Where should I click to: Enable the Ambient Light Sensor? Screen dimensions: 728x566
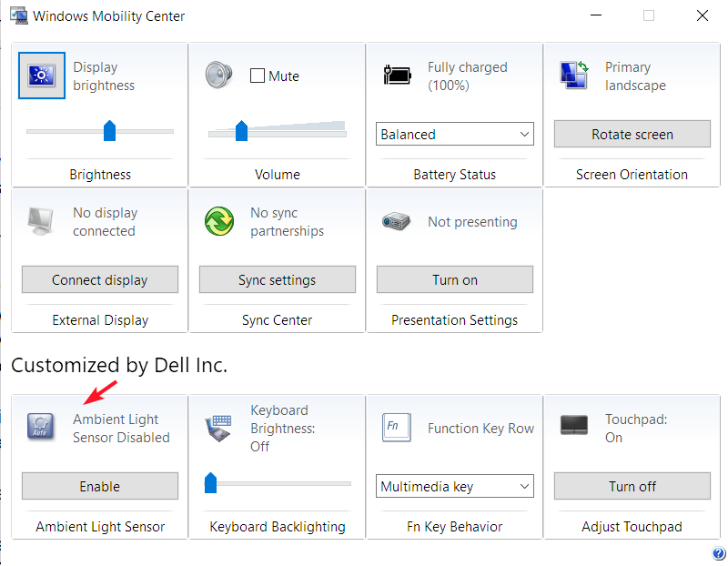click(x=100, y=486)
